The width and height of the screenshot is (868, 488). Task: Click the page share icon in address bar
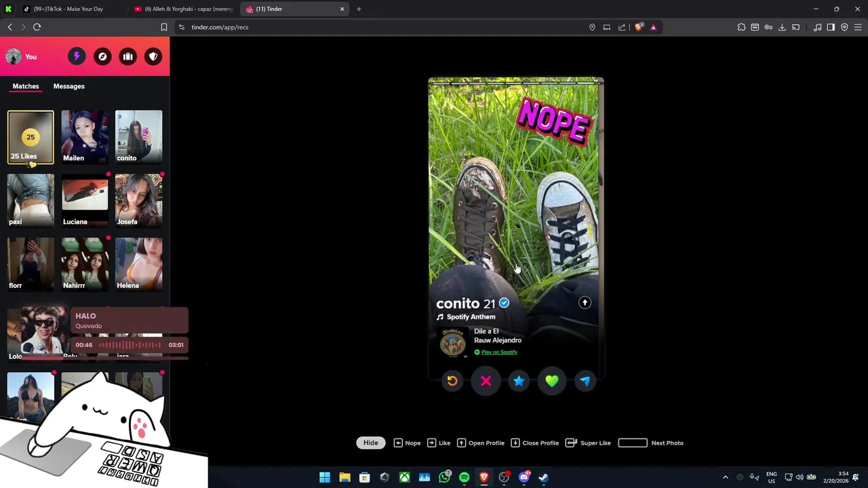[622, 27]
